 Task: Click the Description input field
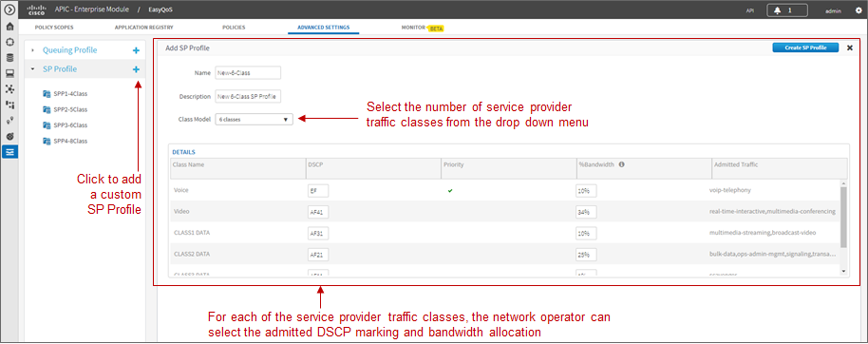point(248,96)
